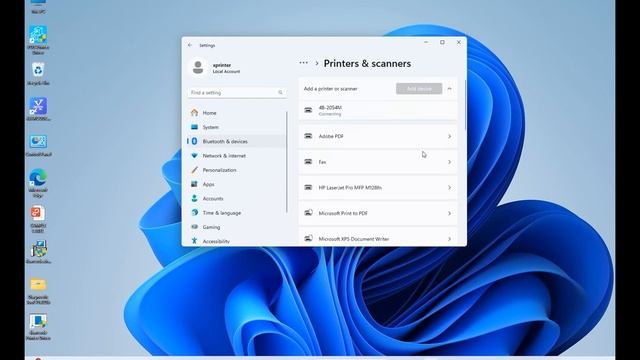640x360 pixels.
Task: Click the user avatar picture in Settings
Action: click(x=198, y=67)
